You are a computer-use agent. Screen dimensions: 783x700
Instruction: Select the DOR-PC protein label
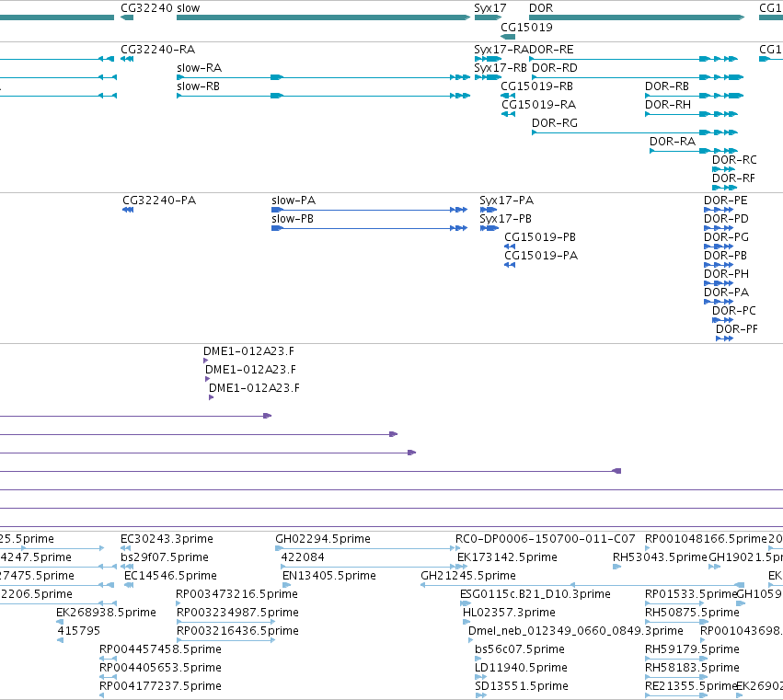click(x=734, y=312)
